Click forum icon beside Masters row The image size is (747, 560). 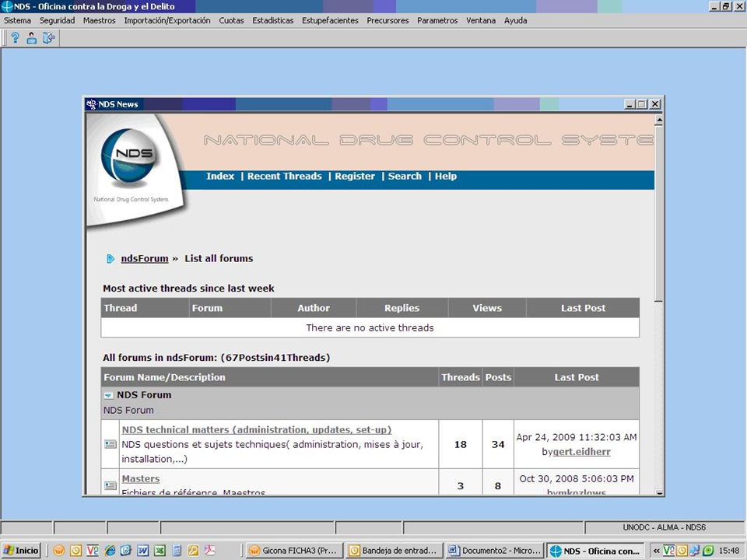coord(110,485)
